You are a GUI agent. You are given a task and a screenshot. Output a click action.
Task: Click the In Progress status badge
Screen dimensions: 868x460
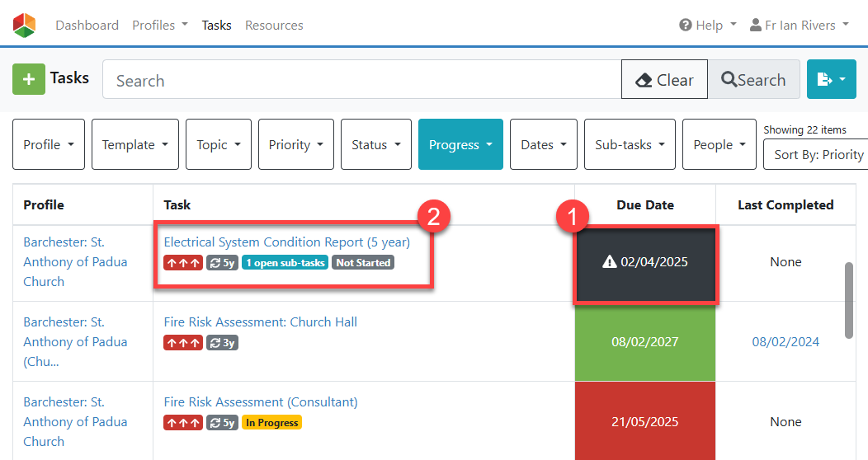click(x=271, y=423)
